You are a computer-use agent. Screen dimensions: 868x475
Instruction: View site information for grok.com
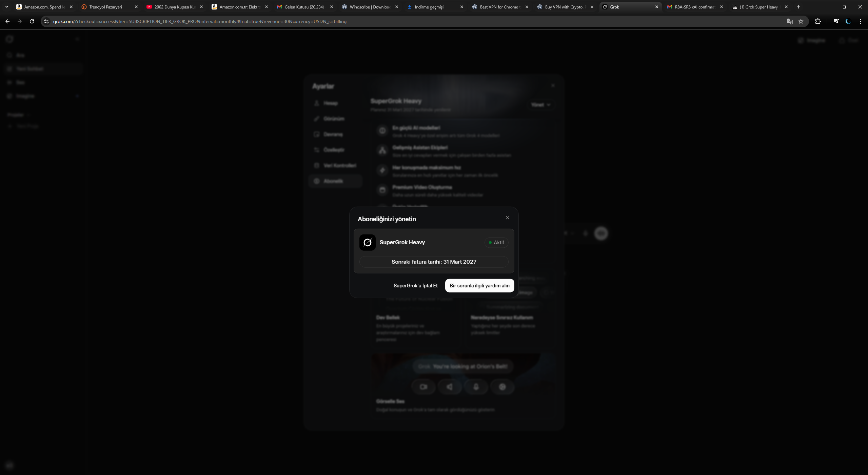pyautogui.click(x=46, y=21)
